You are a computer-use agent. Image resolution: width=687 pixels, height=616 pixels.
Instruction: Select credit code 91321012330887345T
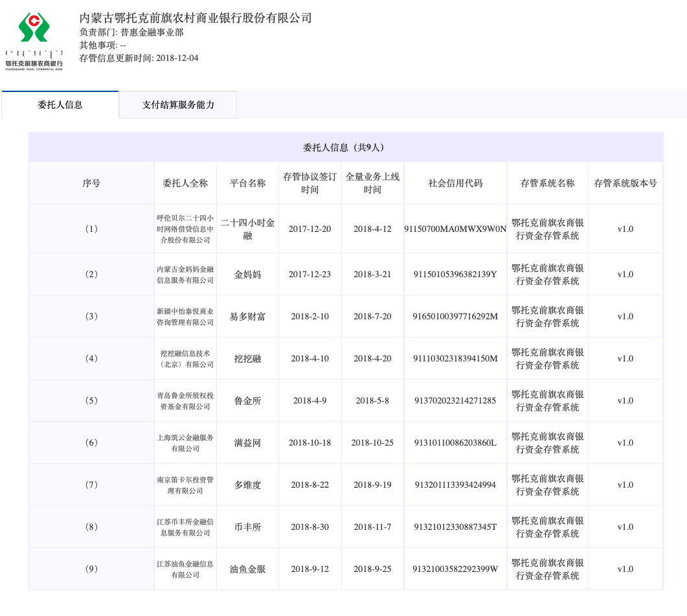[455, 527]
